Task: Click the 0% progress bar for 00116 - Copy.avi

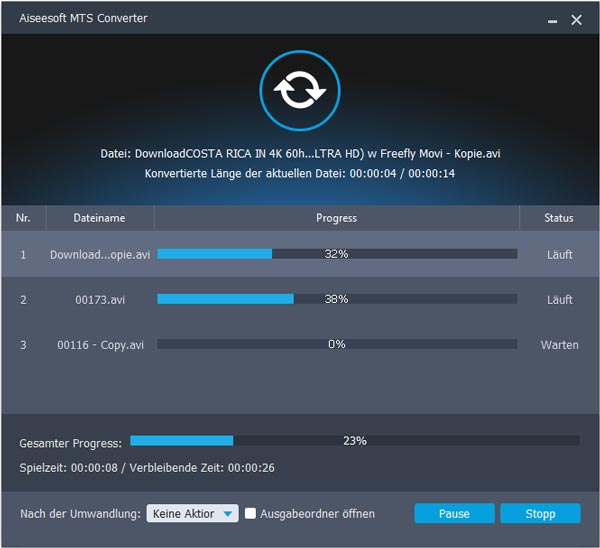Action: (x=337, y=344)
